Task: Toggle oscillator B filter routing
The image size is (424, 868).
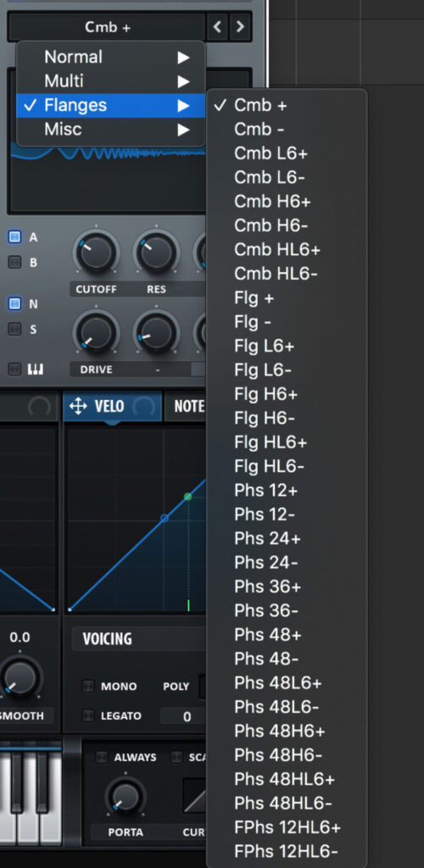Action: click(14, 263)
